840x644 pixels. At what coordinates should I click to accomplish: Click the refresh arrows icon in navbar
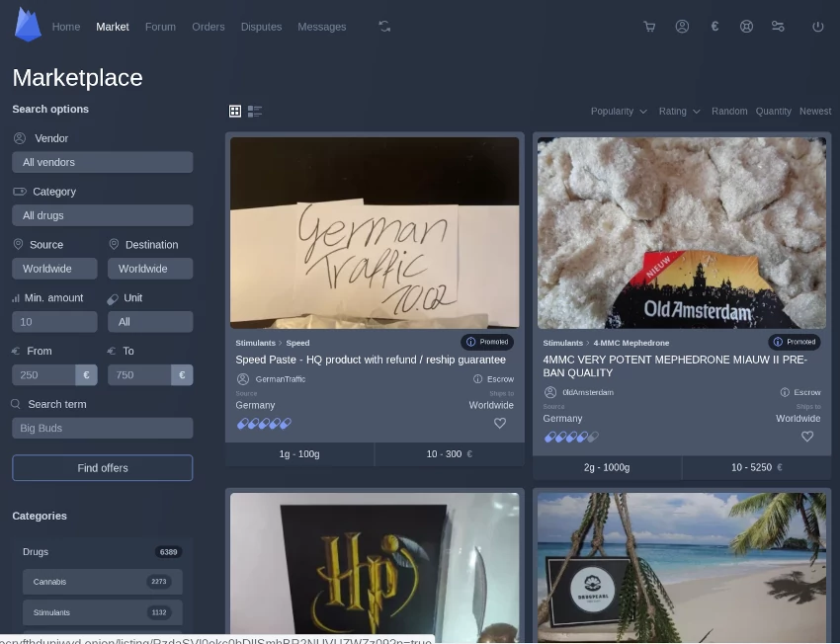point(384,27)
